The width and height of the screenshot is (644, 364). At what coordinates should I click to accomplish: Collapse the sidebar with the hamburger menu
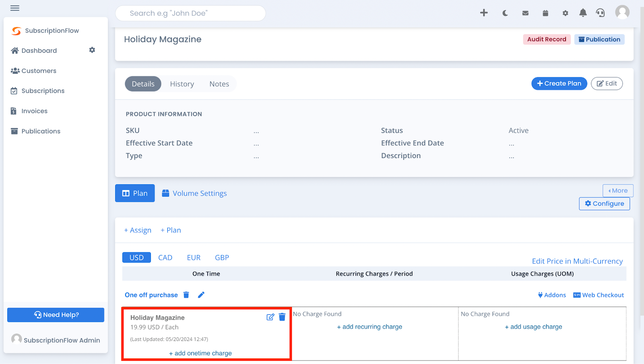(14, 8)
